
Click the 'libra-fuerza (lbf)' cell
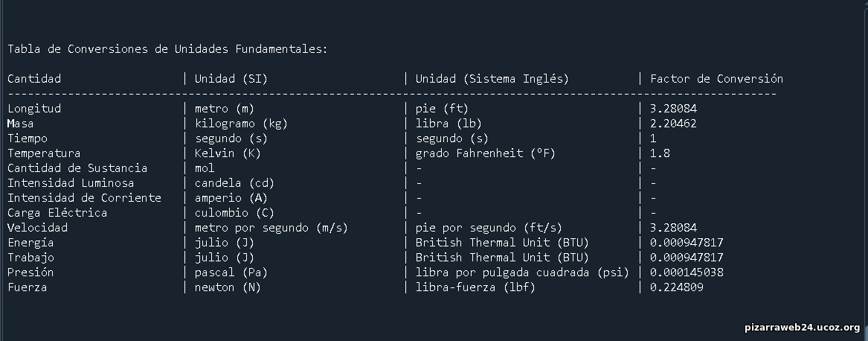point(475,287)
